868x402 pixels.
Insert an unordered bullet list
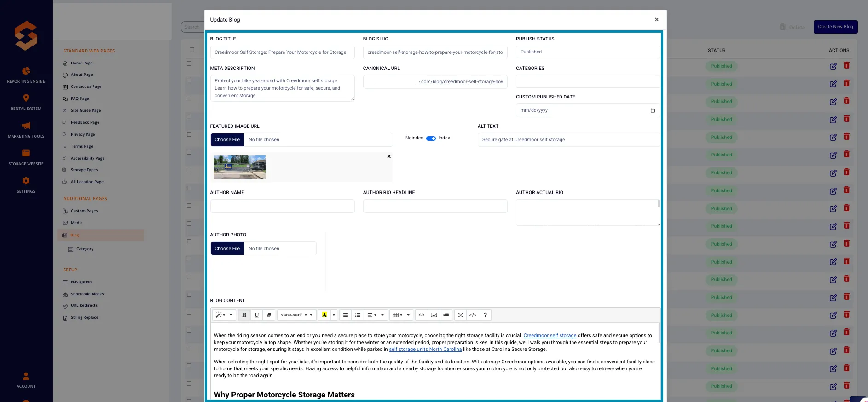coord(345,315)
